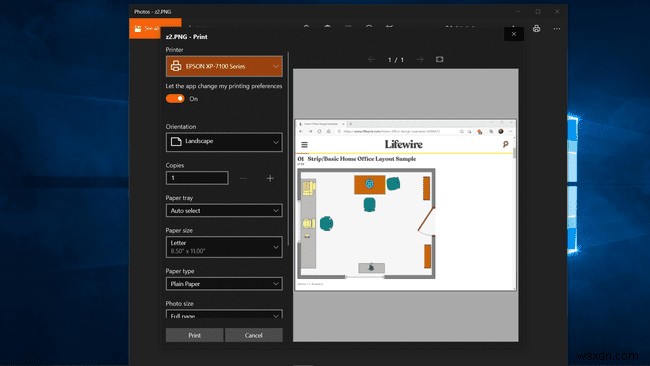Click the Photos toolbar printer icon
This screenshot has width=650, height=366.
point(536,29)
